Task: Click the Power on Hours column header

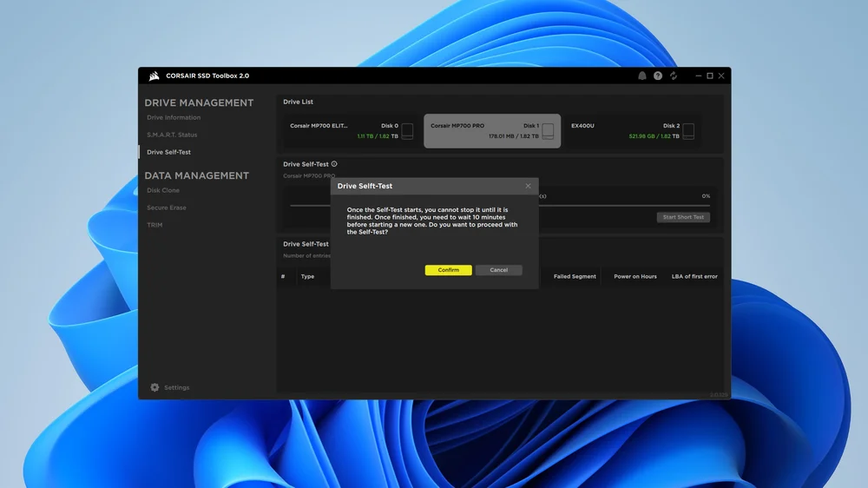Action: (635, 276)
